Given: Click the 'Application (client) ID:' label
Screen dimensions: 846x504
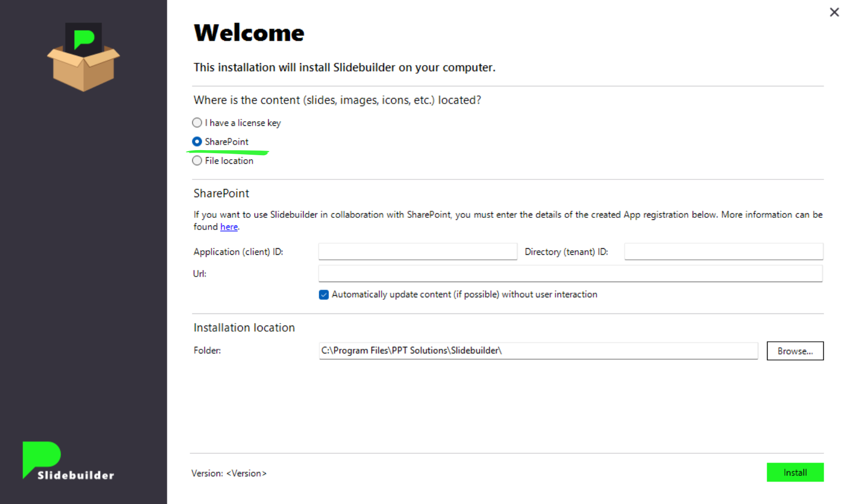Looking at the screenshot, I should (x=238, y=252).
